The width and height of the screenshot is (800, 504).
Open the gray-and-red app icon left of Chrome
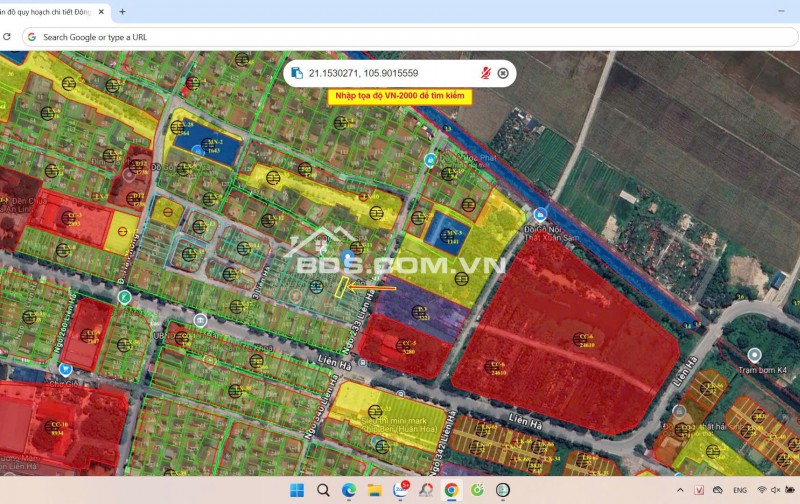426,490
